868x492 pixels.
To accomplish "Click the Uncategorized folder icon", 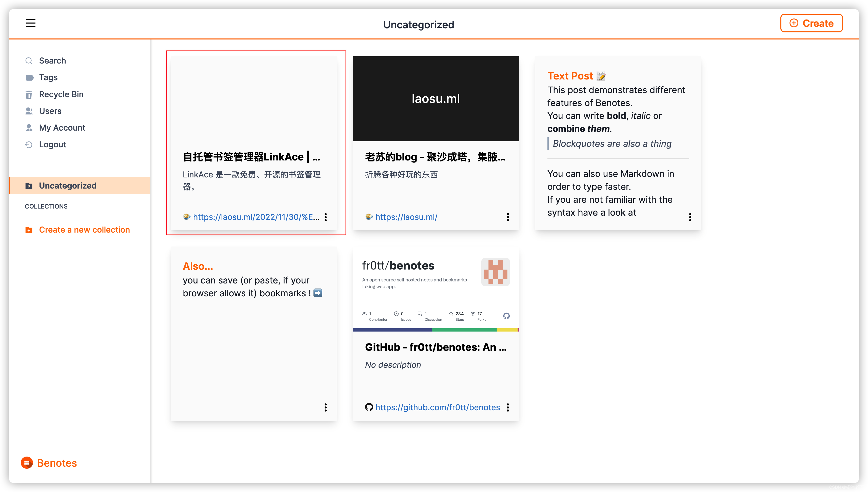I will click(29, 186).
